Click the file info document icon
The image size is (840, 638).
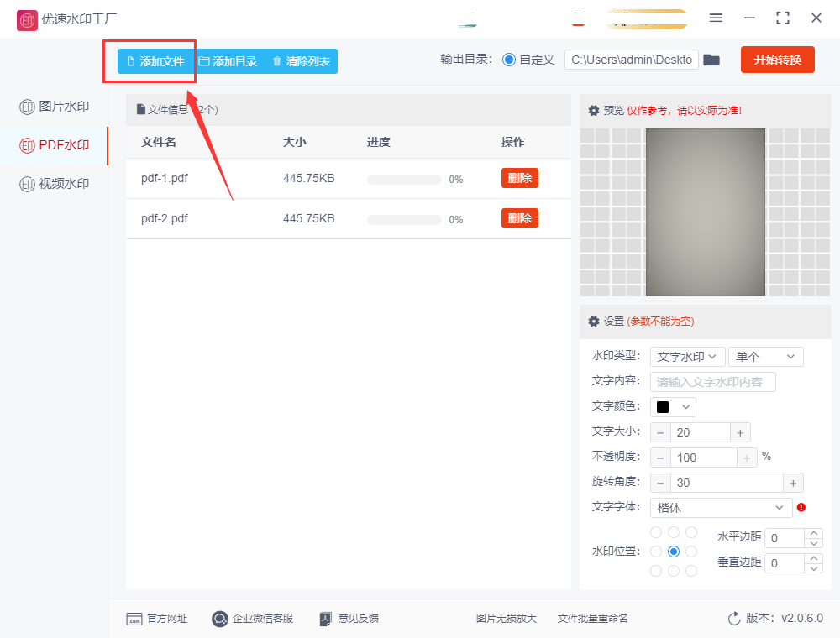[141, 109]
